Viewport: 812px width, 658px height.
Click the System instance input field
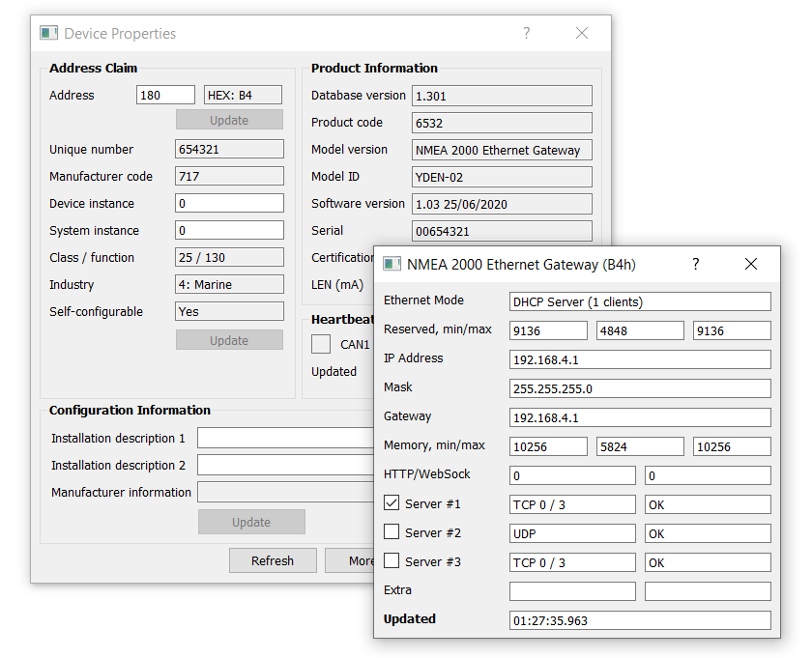click(229, 230)
